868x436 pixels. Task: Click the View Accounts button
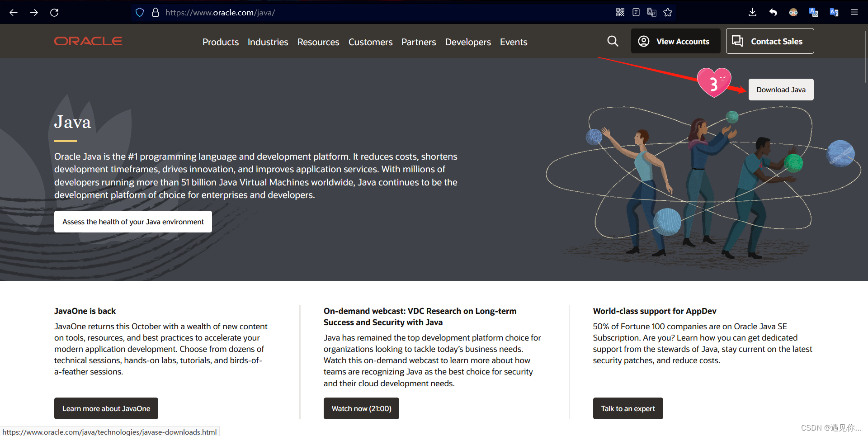click(675, 41)
